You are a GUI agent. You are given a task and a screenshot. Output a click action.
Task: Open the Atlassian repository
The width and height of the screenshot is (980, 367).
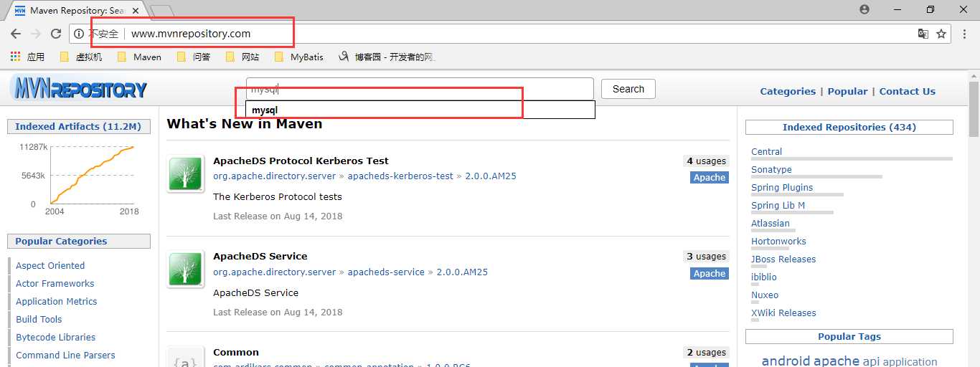click(771, 223)
